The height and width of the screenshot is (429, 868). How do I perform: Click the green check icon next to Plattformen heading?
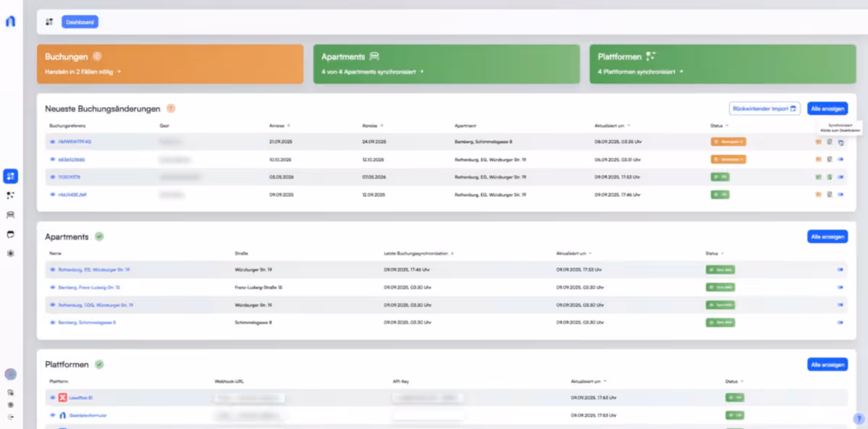[x=99, y=364]
